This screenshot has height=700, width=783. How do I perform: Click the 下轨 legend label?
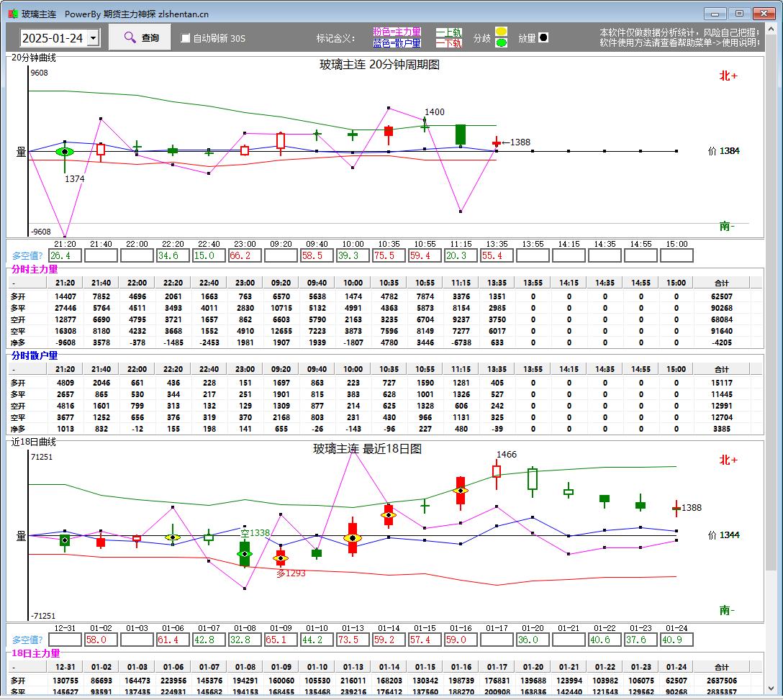pos(449,43)
